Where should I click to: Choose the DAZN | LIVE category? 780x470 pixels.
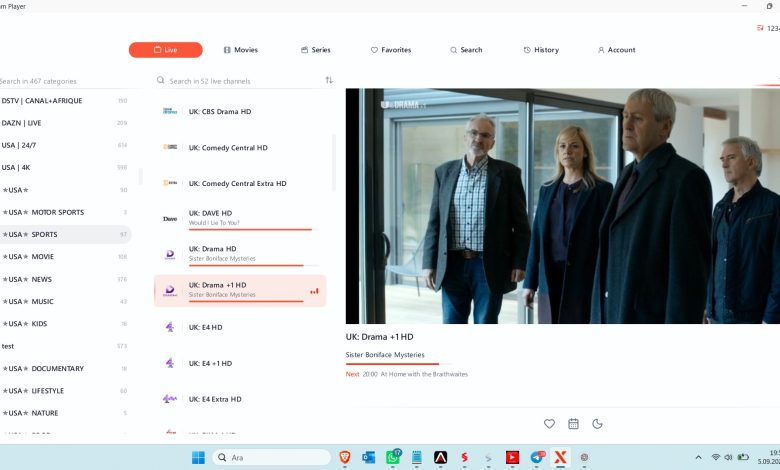tap(65, 123)
